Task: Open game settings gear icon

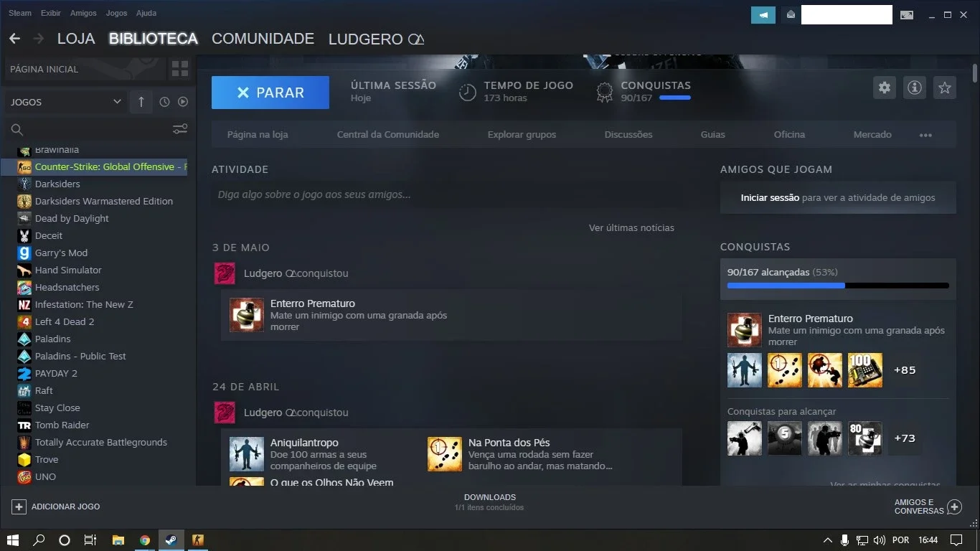Action: click(885, 88)
